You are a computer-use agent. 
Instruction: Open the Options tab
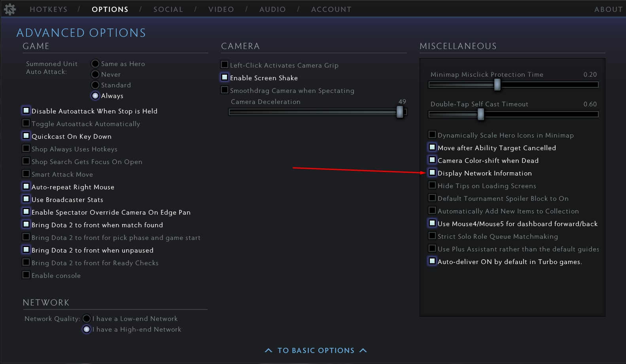tap(110, 9)
